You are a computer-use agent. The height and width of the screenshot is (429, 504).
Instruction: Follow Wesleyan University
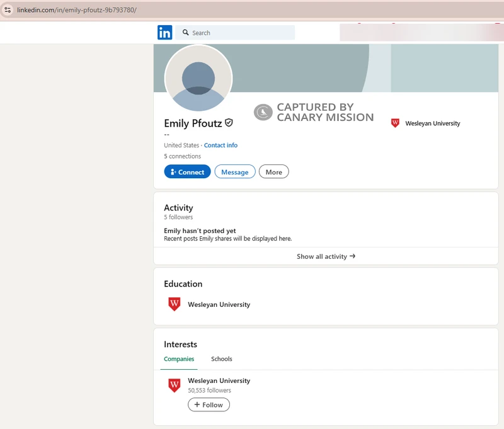[209, 404]
